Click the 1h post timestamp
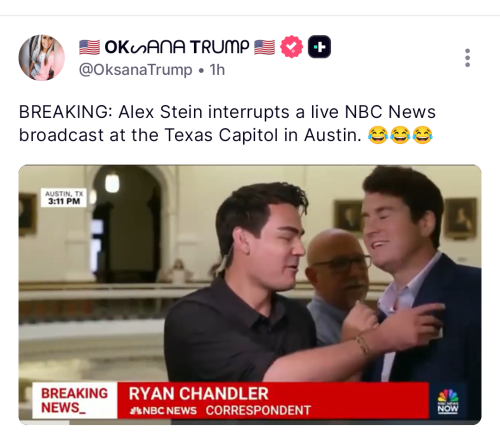 217,70
